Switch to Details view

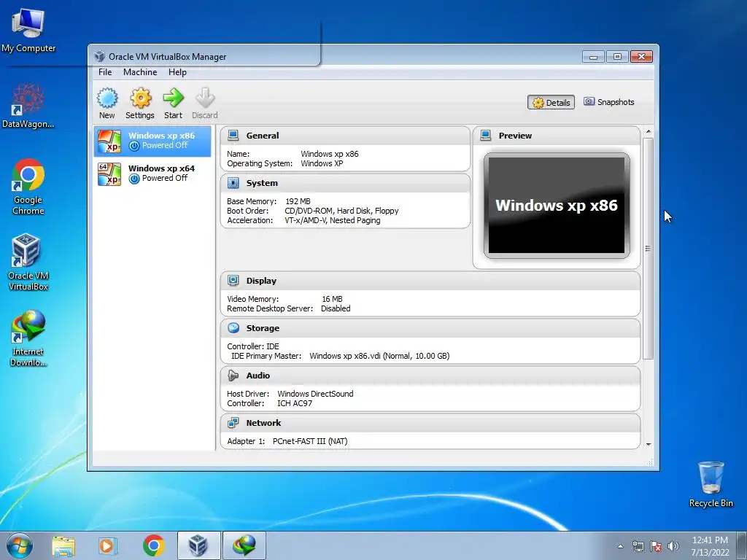551,102
